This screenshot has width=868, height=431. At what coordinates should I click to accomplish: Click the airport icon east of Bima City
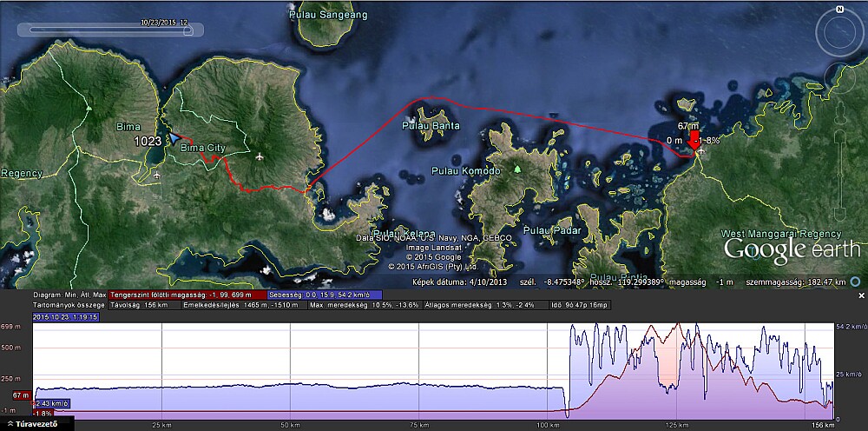[260, 156]
